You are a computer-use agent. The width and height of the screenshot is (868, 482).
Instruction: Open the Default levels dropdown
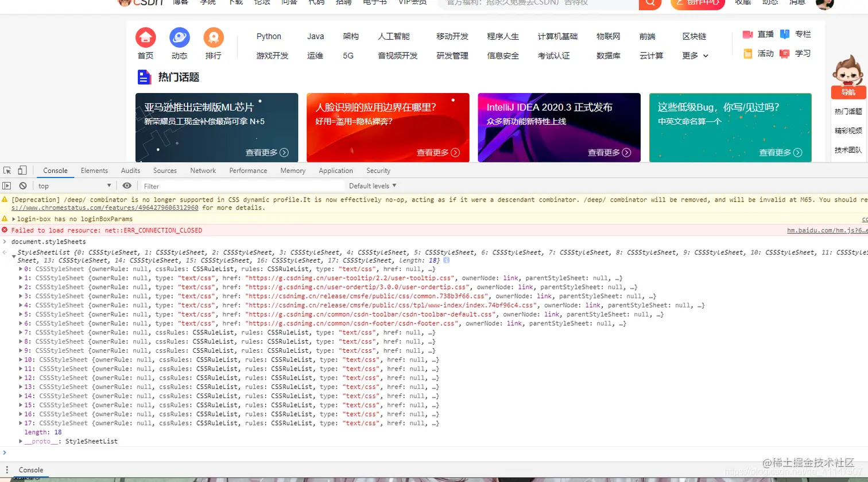coord(373,186)
